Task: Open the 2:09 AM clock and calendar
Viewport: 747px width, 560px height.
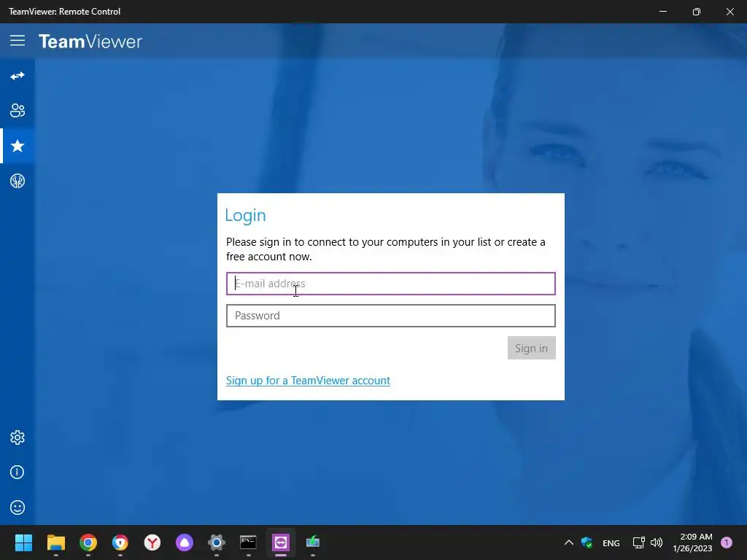Action: [692, 542]
